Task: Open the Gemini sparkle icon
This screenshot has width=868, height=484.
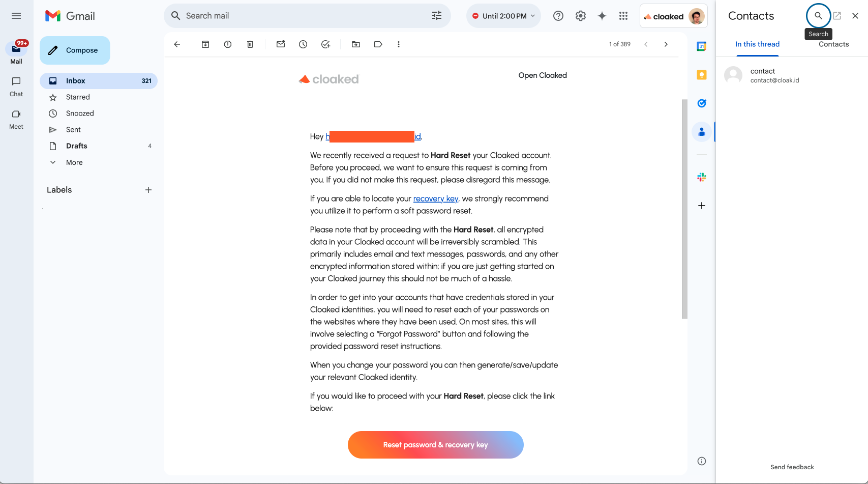Action: 602,16
